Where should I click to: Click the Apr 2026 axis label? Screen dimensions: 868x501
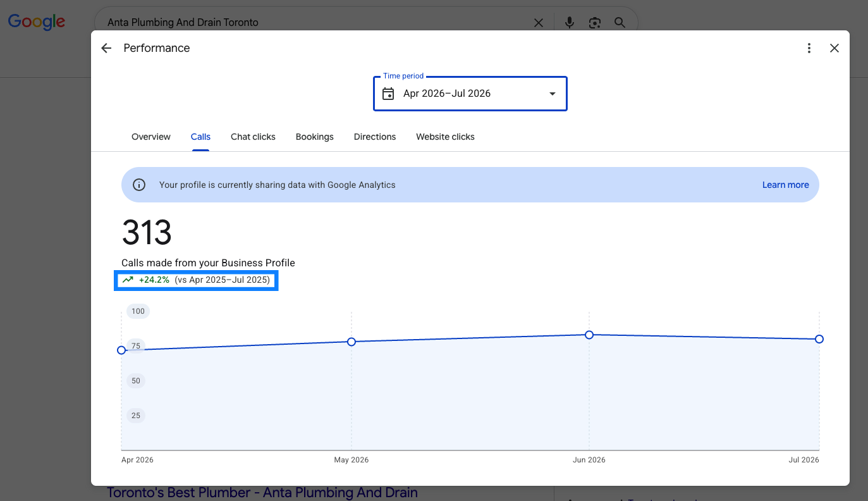pos(137,460)
